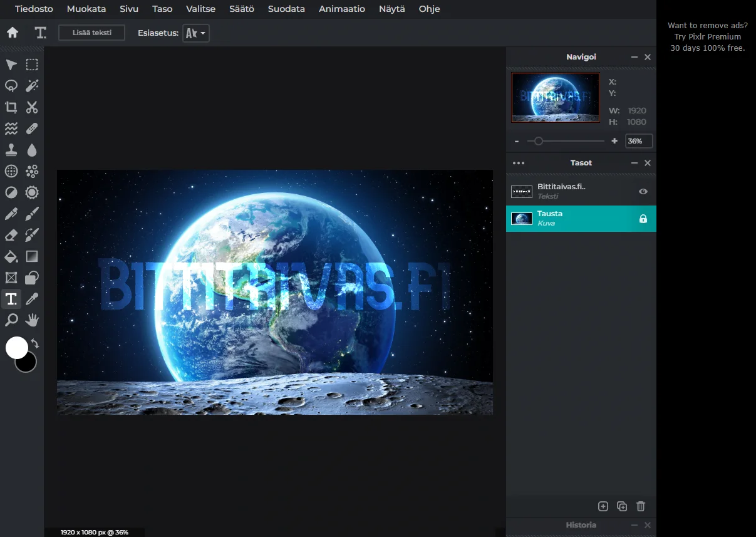This screenshot has height=537, width=756.
Task: Select the Gradient tool
Action: 32,256
